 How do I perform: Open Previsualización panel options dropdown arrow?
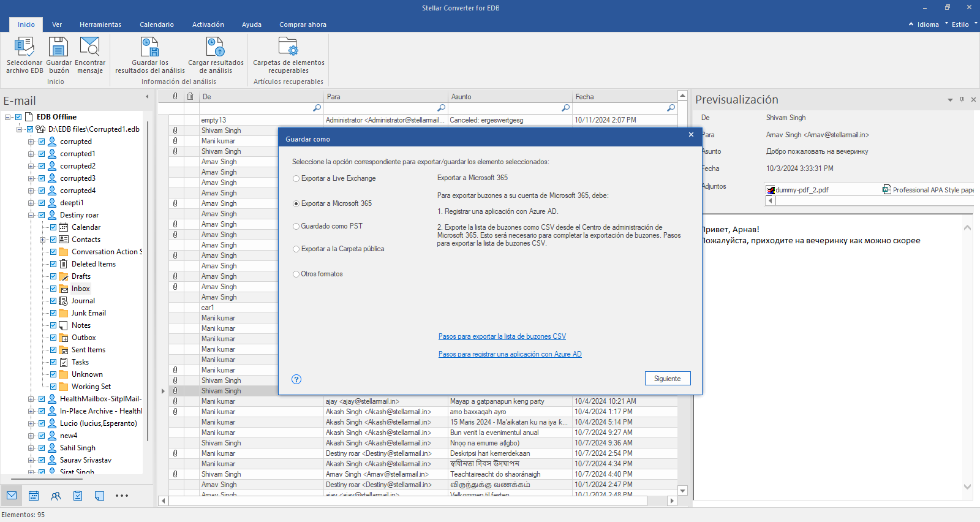(x=950, y=100)
